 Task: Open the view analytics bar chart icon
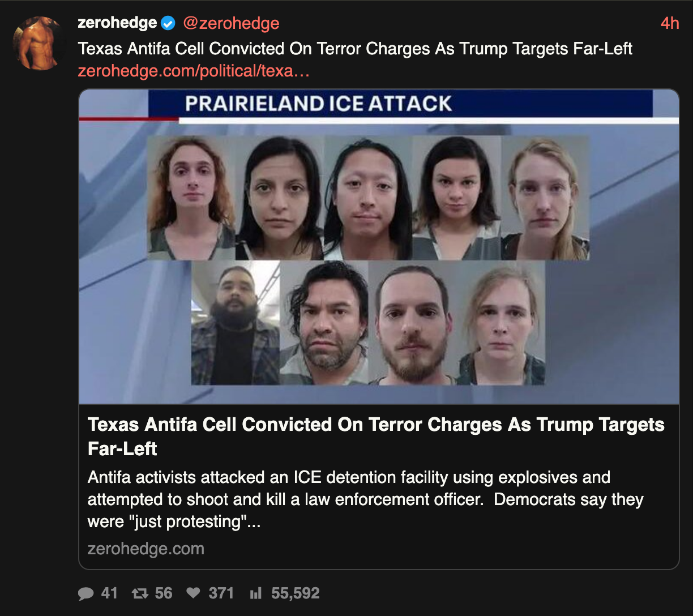tap(256, 593)
